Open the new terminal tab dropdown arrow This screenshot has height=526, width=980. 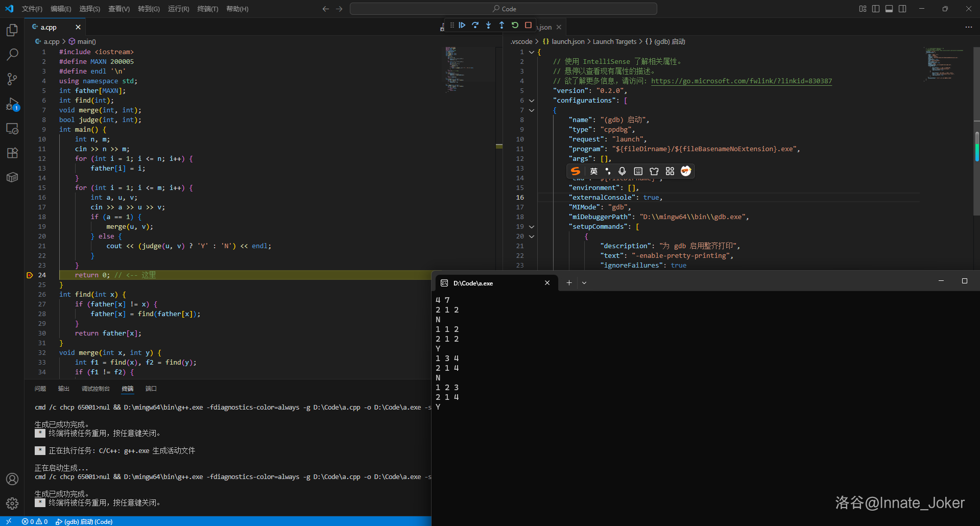coord(584,283)
